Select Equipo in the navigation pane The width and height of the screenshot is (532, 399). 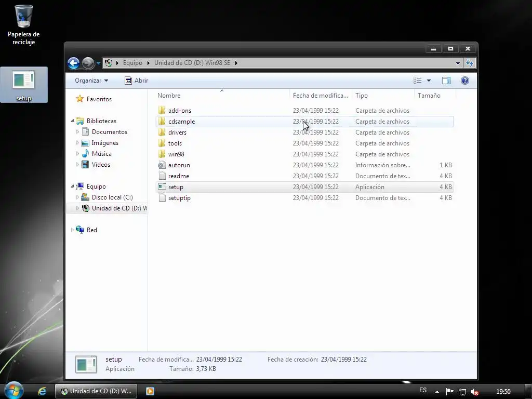pyautogui.click(x=96, y=187)
